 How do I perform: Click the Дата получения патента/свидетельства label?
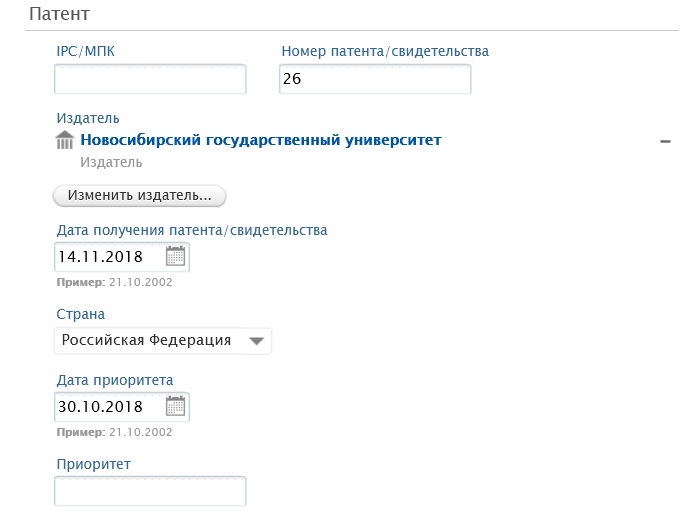(192, 230)
